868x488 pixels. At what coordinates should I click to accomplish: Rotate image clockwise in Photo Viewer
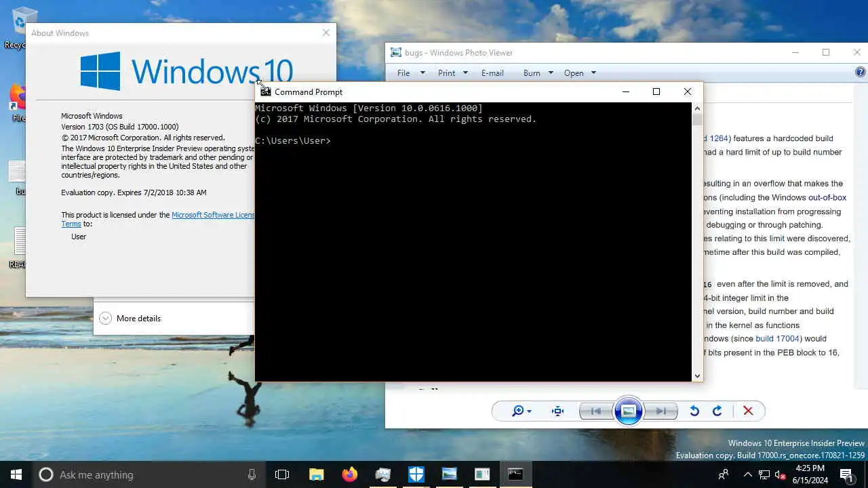coord(717,411)
